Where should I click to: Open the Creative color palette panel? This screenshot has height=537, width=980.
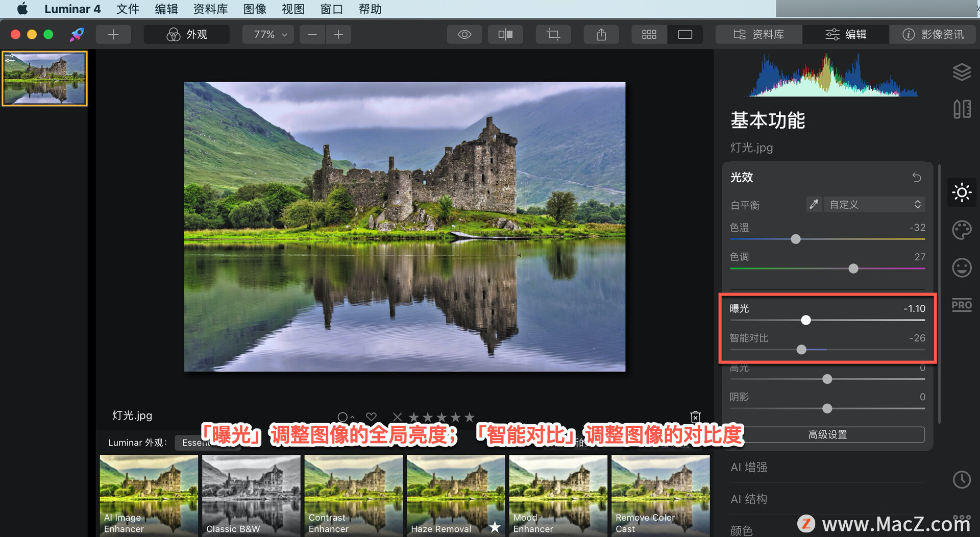pyautogui.click(x=962, y=230)
